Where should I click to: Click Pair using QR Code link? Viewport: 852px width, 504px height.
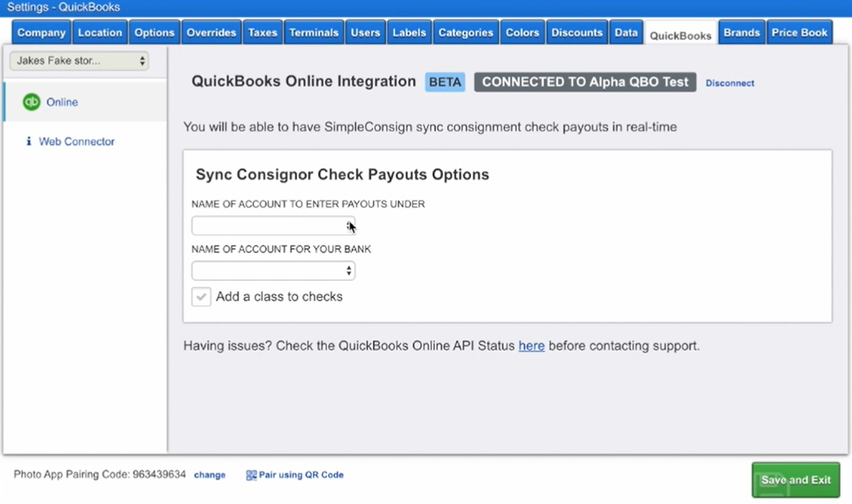301,475
